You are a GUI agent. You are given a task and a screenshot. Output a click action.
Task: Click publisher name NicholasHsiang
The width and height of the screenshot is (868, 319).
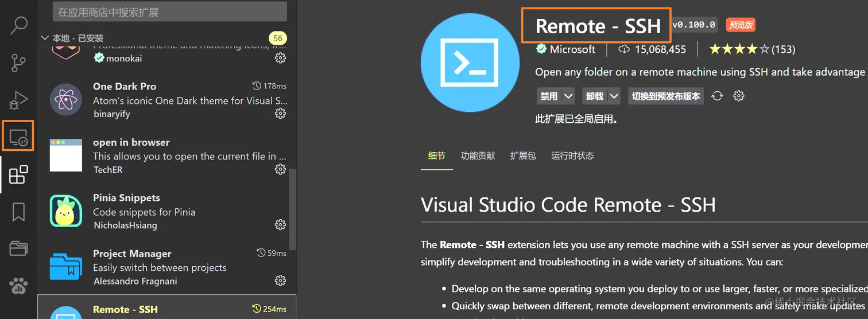click(x=125, y=225)
